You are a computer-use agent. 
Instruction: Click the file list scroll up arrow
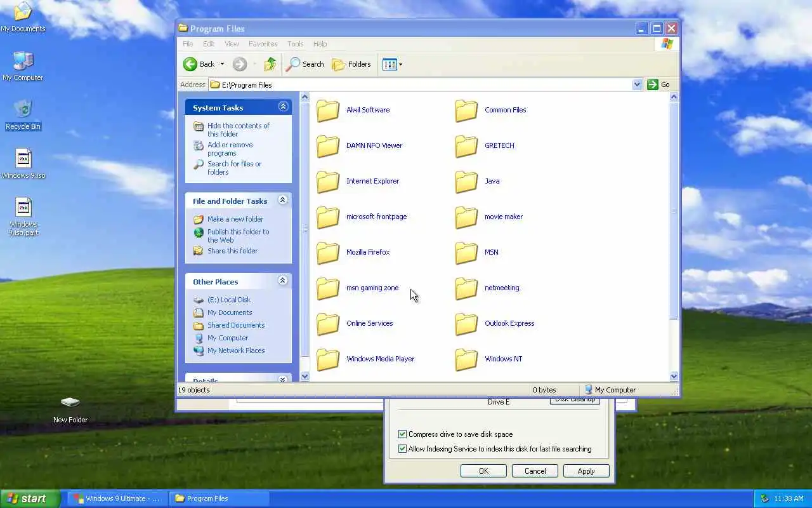674,97
